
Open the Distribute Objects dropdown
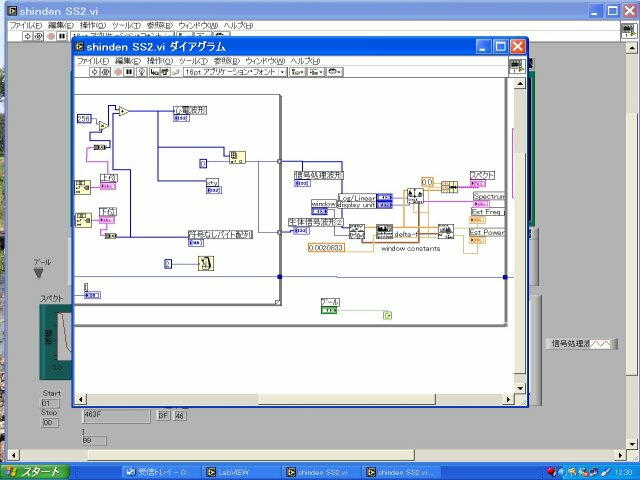pos(316,72)
